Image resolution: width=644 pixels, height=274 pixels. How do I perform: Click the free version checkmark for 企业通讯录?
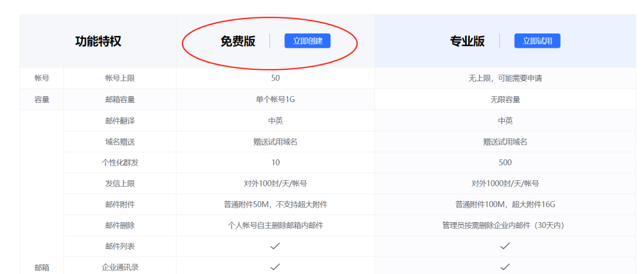(x=275, y=267)
